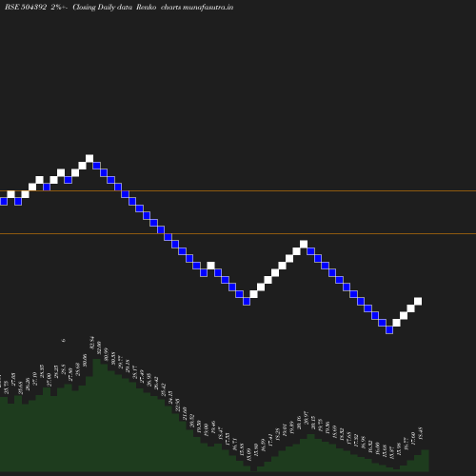Select the blue brick at the first trough bottom

tap(247, 302)
